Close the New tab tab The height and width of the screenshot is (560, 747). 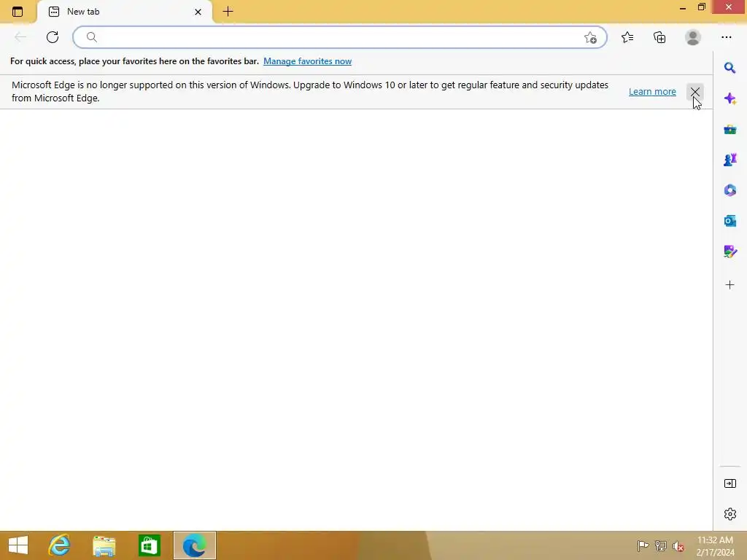tap(198, 12)
